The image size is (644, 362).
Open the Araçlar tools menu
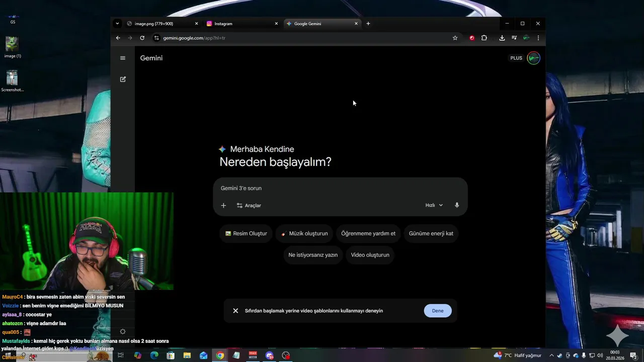249,205
